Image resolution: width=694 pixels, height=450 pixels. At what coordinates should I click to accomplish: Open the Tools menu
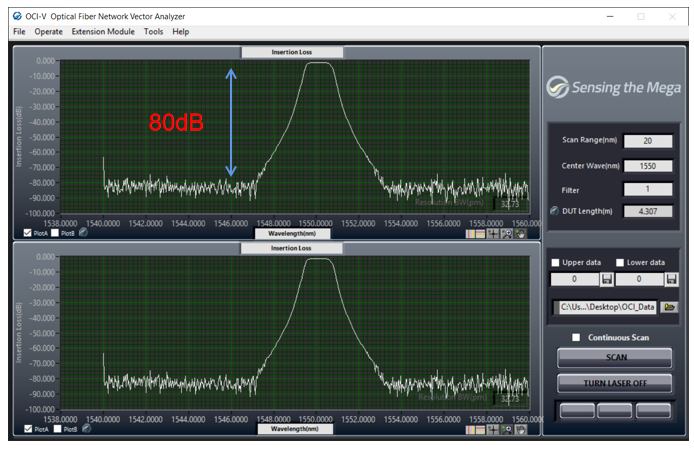pos(154,31)
